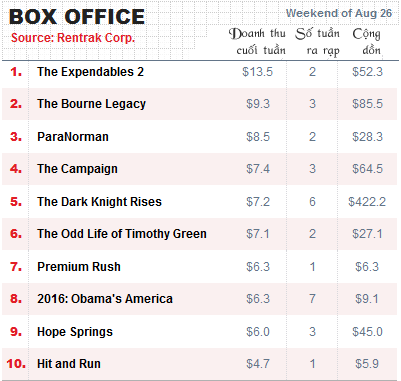Click the Cộng dồn column header
Image resolution: width=401 pixels, height=381 pixels.
[x=367, y=42]
